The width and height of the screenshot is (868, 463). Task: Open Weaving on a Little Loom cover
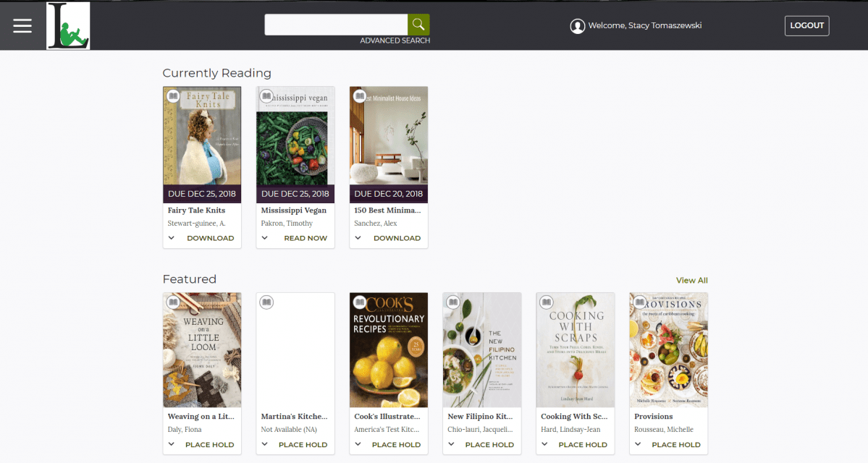[202, 350]
